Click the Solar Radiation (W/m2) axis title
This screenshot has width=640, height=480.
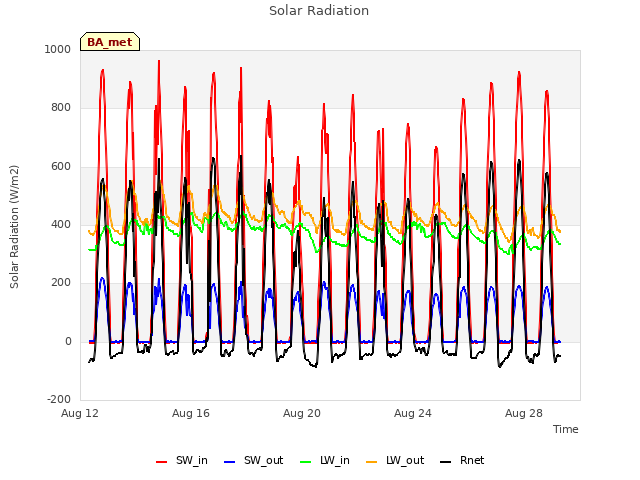[14, 227]
